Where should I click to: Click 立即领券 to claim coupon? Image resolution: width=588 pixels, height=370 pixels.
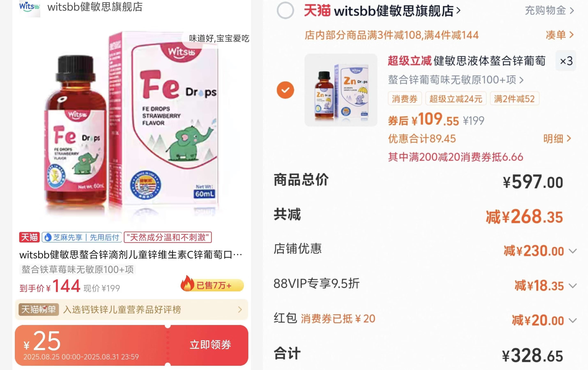pyautogui.click(x=210, y=345)
